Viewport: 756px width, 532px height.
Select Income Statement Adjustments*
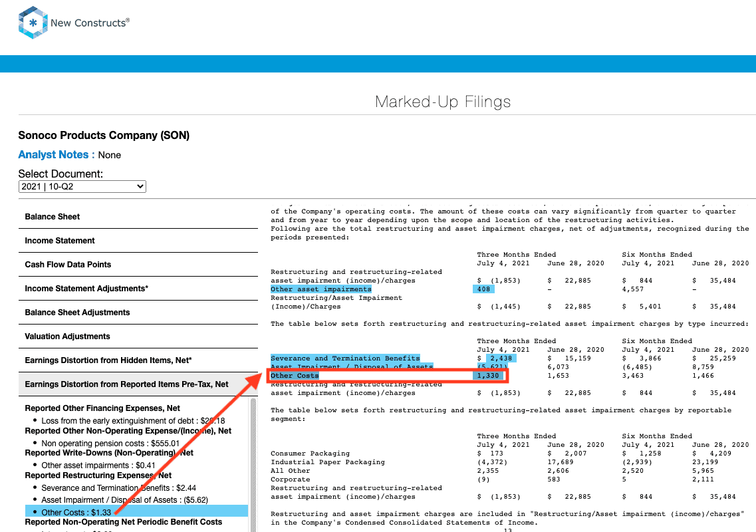click(138, 289)
